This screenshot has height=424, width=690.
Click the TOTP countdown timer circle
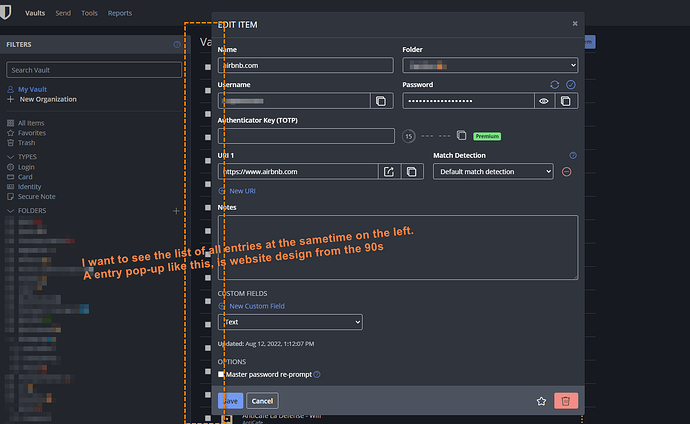pyautogui.click(x=409, y=136)
